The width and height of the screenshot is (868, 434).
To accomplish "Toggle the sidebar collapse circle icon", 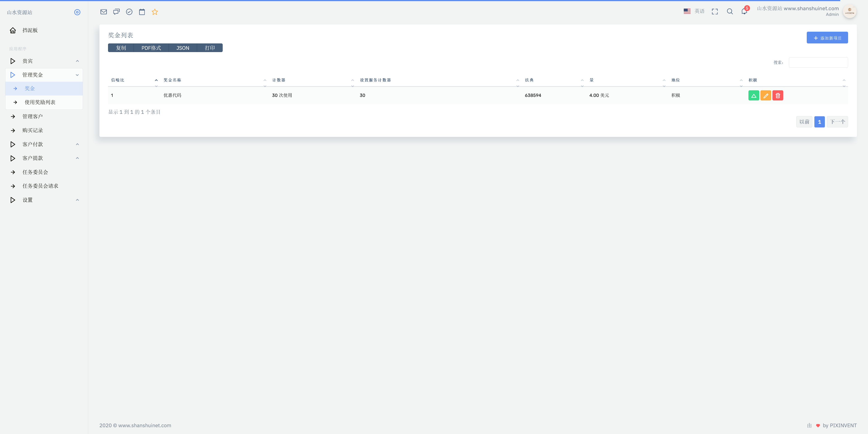I will pos(77,12).
